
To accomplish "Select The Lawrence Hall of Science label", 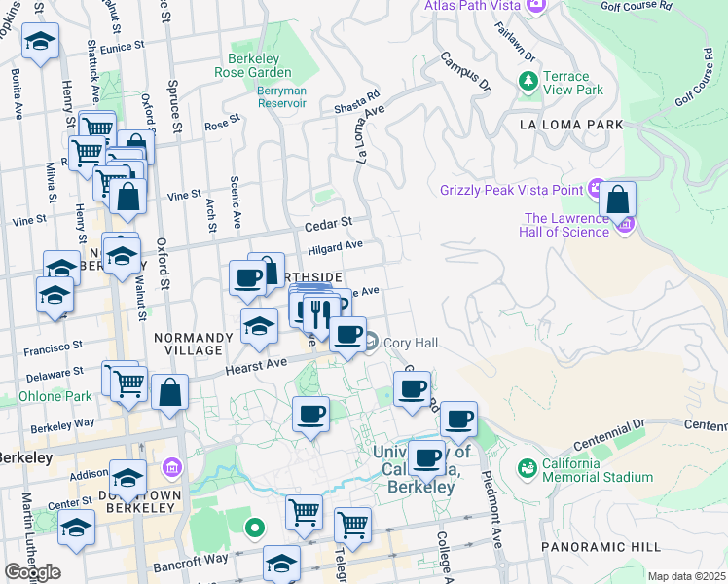I will 564,225.
